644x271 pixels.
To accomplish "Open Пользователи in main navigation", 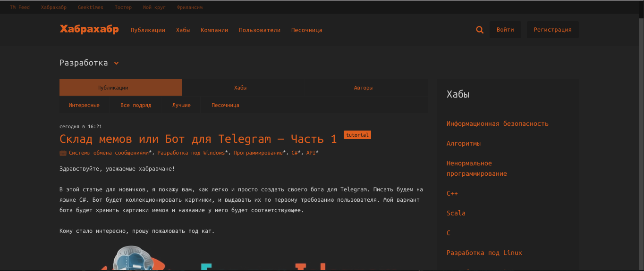I will coord(260,30).
